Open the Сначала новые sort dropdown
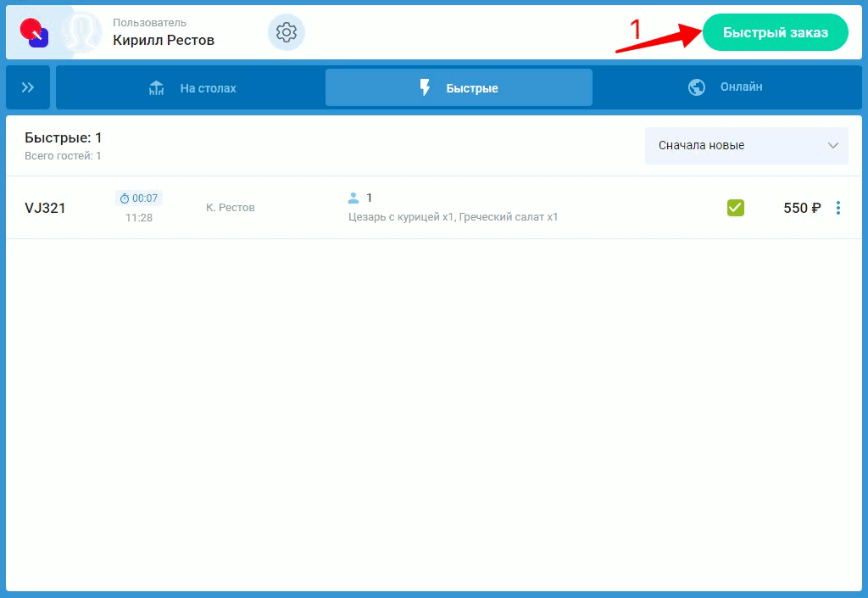 [x=746, y=146]
